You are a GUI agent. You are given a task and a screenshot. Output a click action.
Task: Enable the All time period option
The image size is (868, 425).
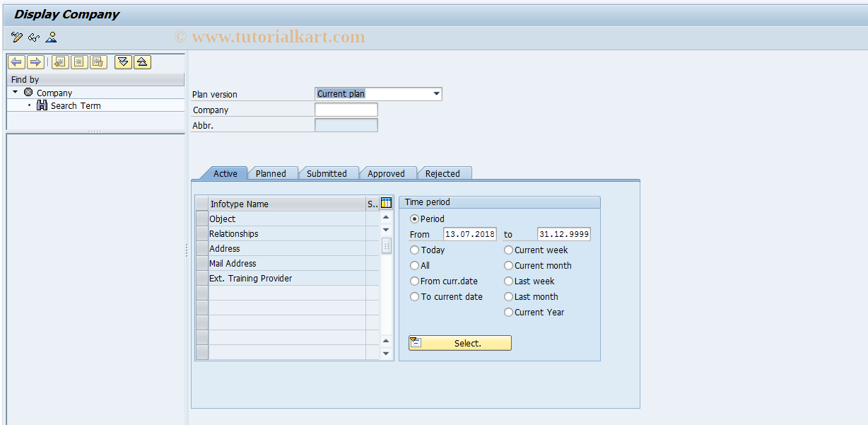click(x=414, y=265)
